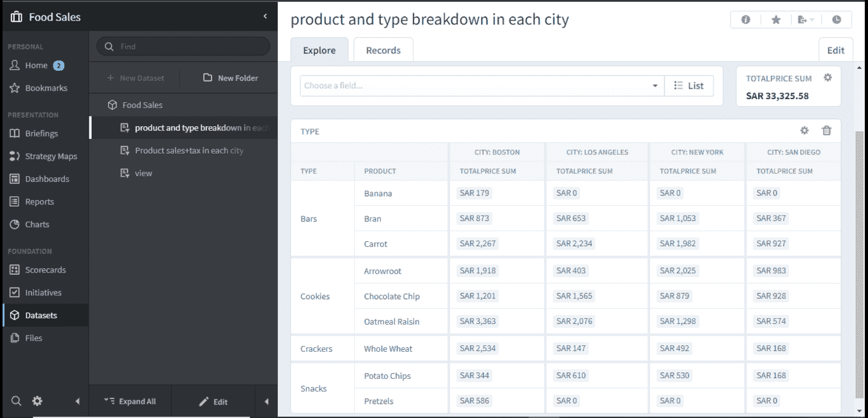This screenshot has width=868, height=418.
Task: Click the CITY: BOSTON column header
Action: tap(497, 152)
